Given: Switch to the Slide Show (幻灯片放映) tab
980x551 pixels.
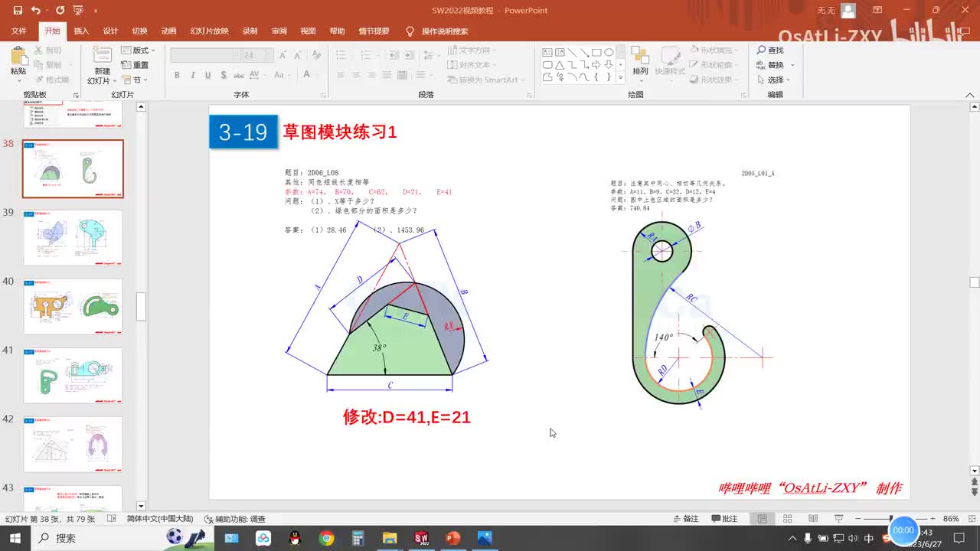Looking at the screenshot, I should pyautogui.click(x=210, y=31).
